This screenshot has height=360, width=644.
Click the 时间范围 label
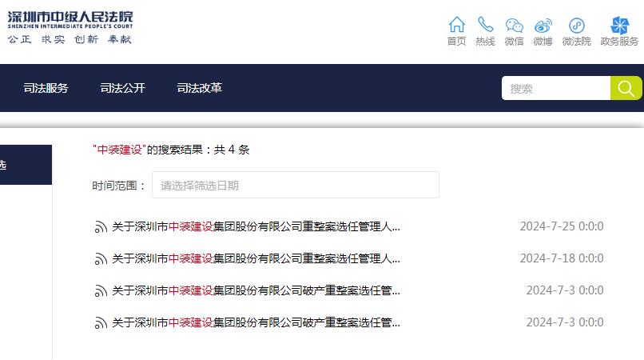click(119, 186)
